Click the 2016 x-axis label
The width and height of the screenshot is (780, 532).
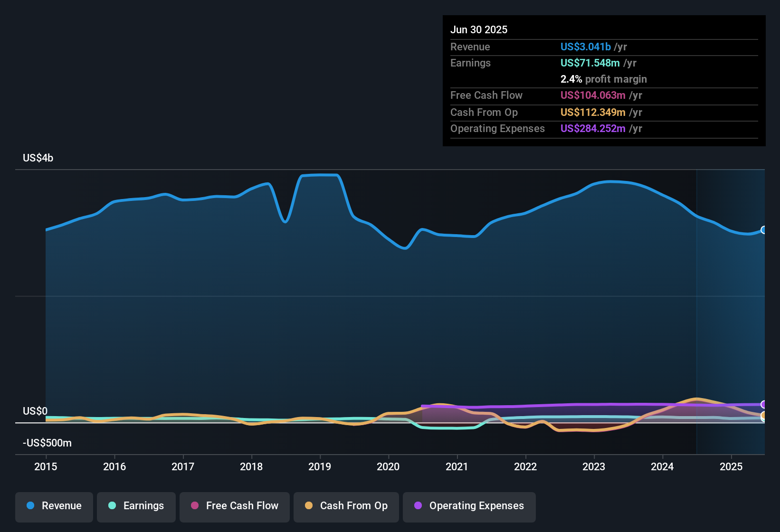point(114,466)
